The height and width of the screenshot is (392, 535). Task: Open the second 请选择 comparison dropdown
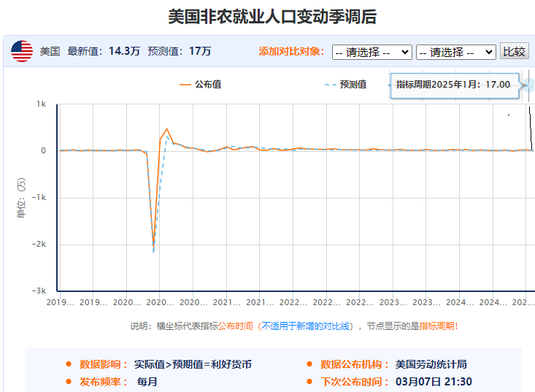[455, 52]
